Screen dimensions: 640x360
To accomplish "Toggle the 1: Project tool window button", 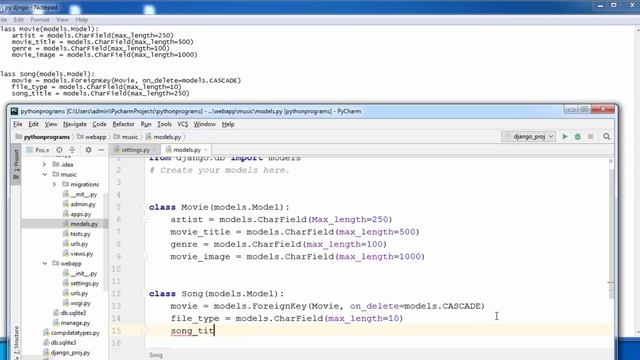I will pos(16,164).
